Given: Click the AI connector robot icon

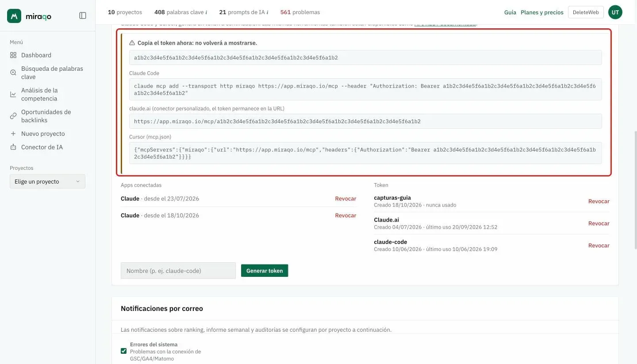Looking at the screenshot, I should (13, 147).
